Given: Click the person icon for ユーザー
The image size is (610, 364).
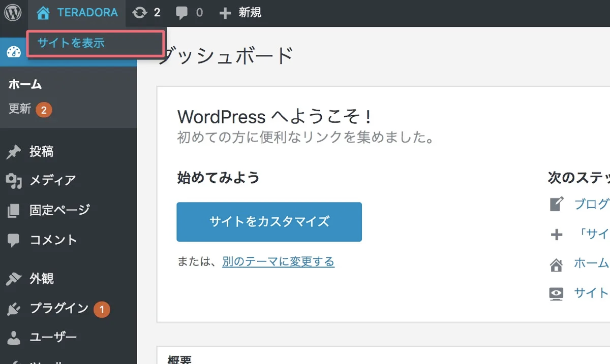Looking at the screenshot, I should 14,338.
